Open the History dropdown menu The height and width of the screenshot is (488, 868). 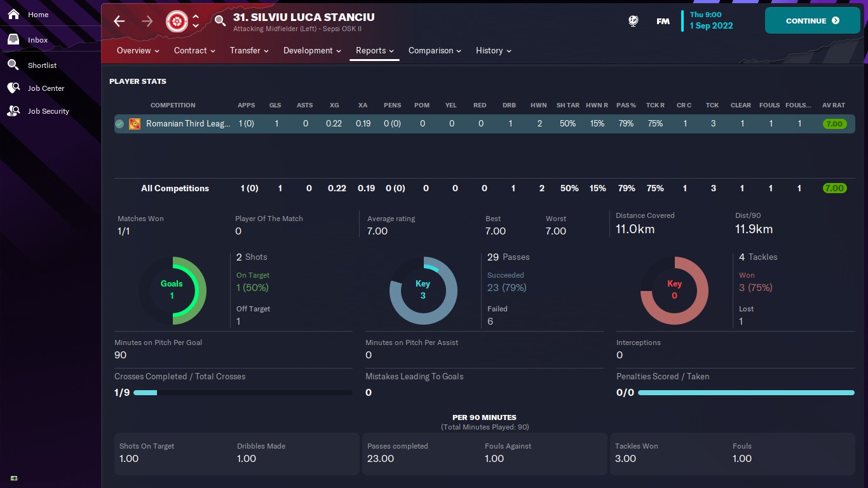click(x=493, y=51)
